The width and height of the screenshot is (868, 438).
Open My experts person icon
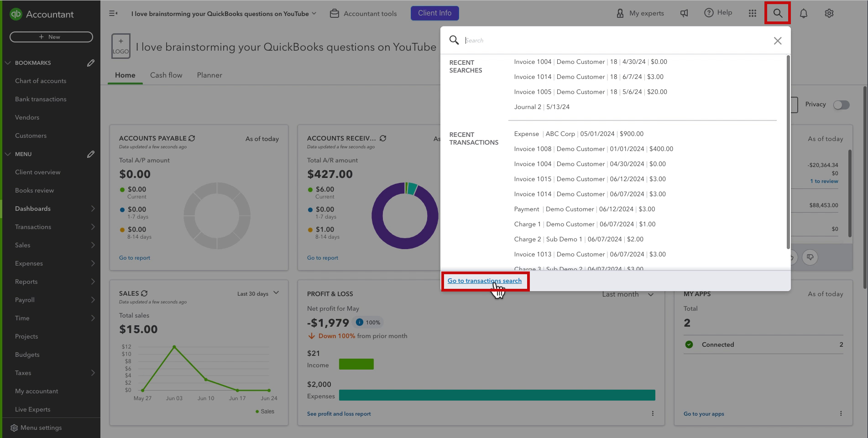[620, 14]
